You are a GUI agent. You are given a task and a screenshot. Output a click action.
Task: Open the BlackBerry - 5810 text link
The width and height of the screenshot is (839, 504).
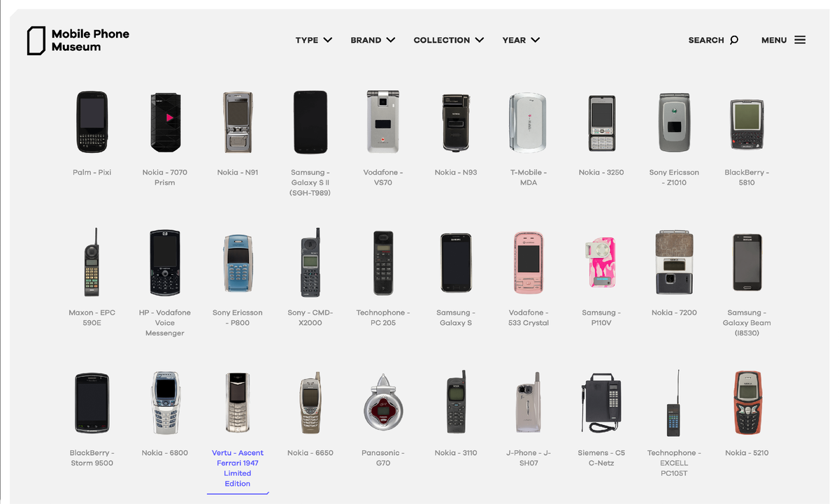click(x=747, y=178)
